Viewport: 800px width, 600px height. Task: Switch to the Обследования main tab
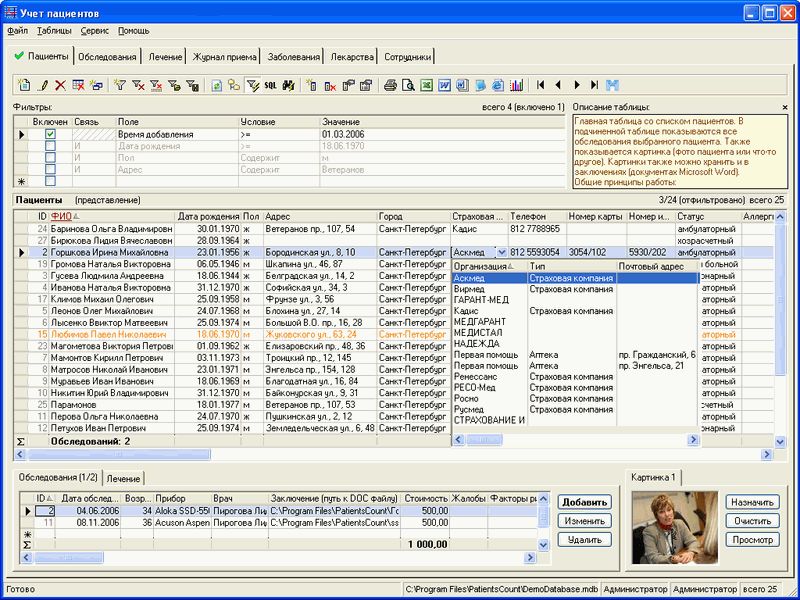(107, 57)
